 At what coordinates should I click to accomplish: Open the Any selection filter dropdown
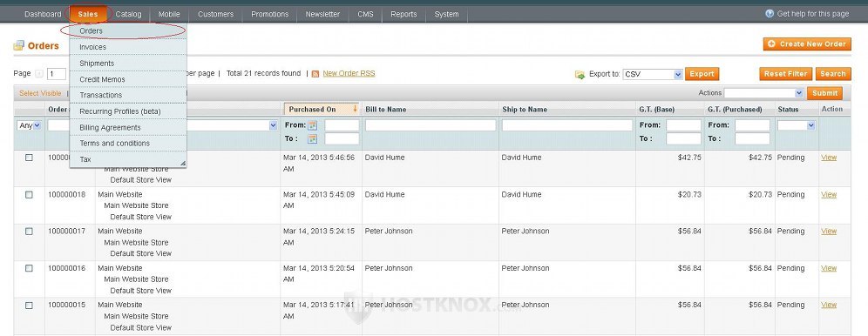tap(30, 125)
